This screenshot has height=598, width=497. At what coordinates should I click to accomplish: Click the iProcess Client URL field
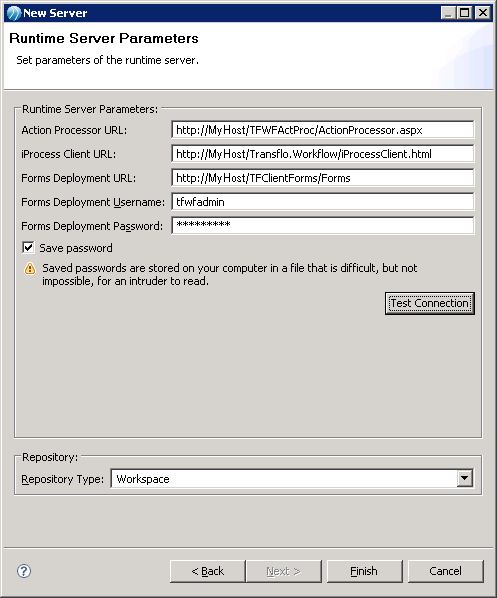tap(323, 154)
